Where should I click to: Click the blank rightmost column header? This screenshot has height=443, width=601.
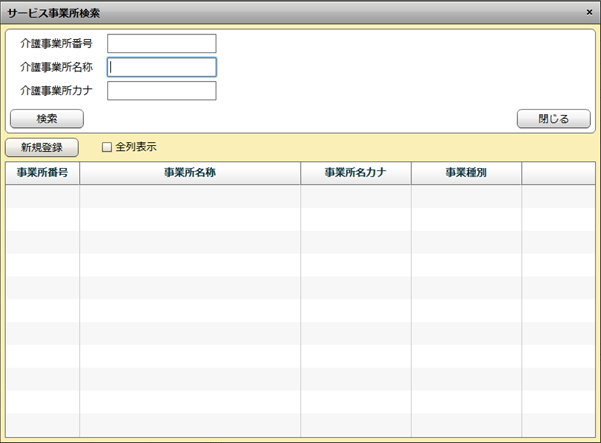558,173
